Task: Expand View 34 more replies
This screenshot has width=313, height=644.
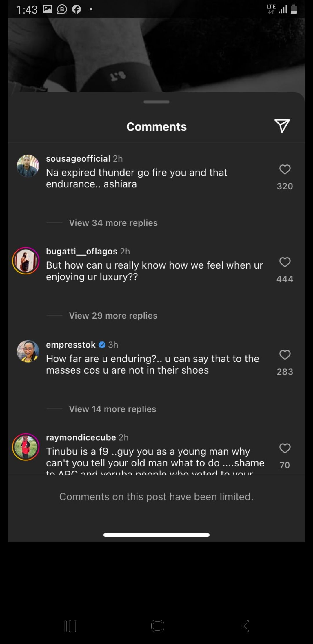Action: click(113, 223)
